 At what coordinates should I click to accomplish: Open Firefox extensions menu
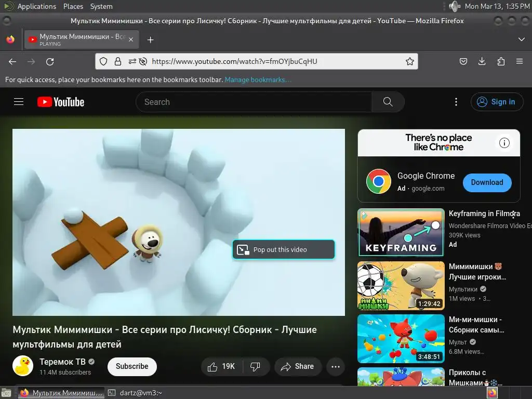tap(501, 61)
